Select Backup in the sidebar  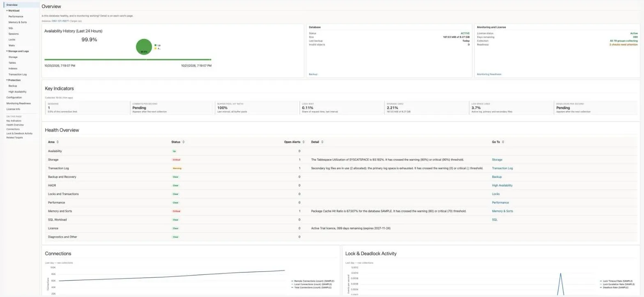click(x=13, y=86)
